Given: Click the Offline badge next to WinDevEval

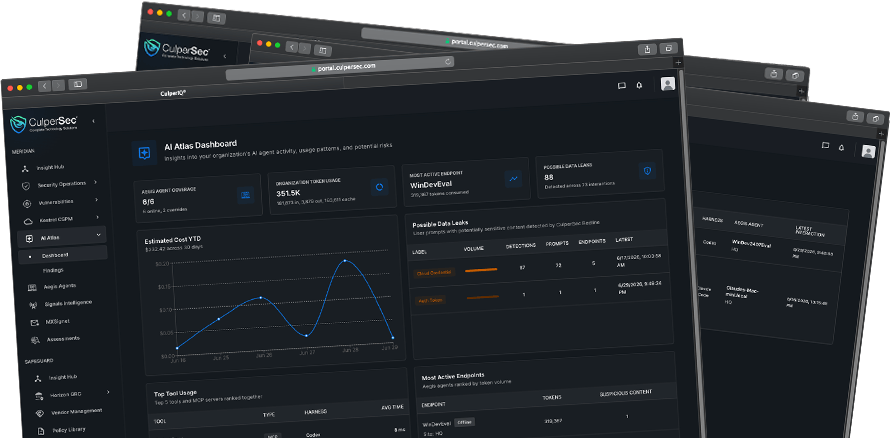Looking at the screenshot, I should [464, 422].
